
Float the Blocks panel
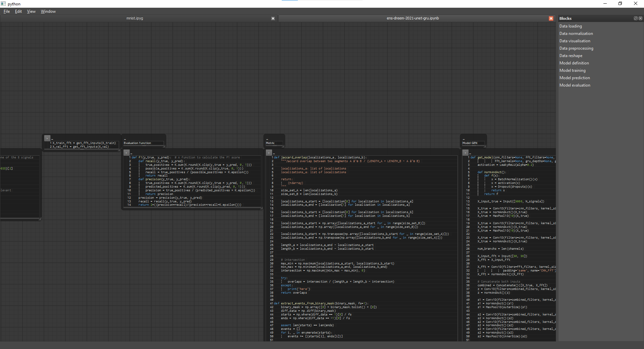635,18
